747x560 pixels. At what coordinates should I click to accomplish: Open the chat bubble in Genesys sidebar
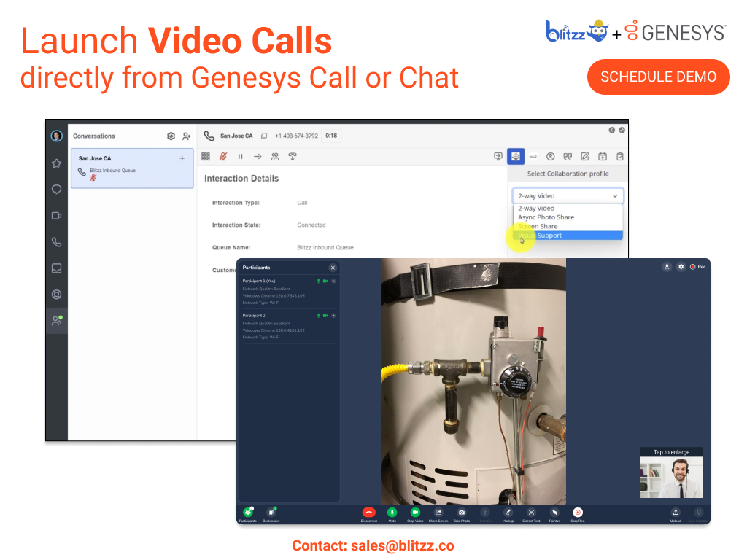pos(57,190)
